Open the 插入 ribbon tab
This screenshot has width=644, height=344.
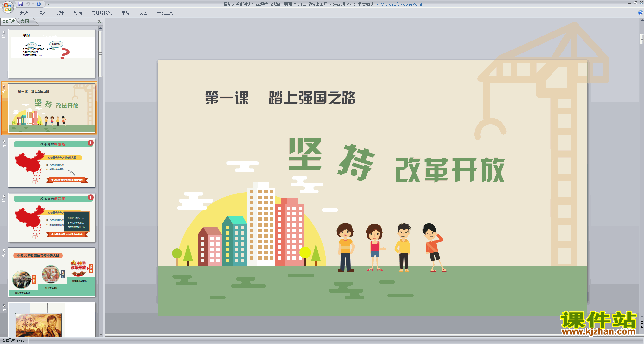[42, 13]
